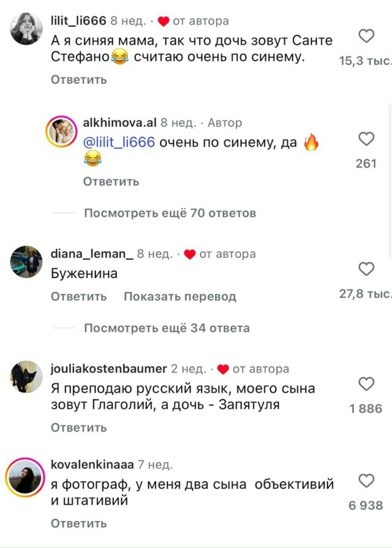Like the lilit_li666 comment with the heart
This screenshot has width=392, height=548.
click(x=366, y=36)
